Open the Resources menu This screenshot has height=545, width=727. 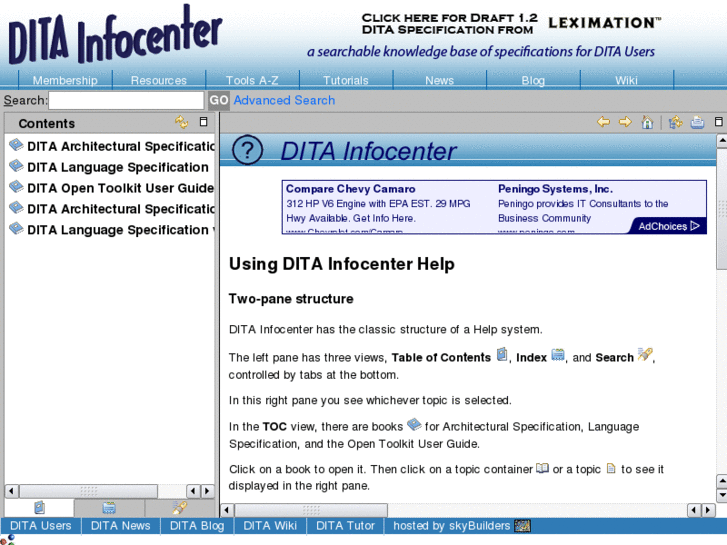click(x=159, y=80)
